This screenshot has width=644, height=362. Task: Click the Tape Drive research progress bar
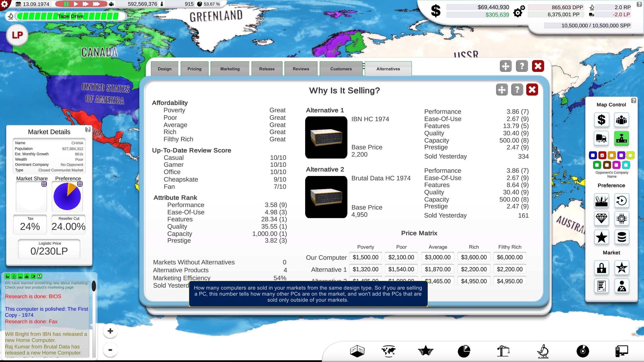70,16
